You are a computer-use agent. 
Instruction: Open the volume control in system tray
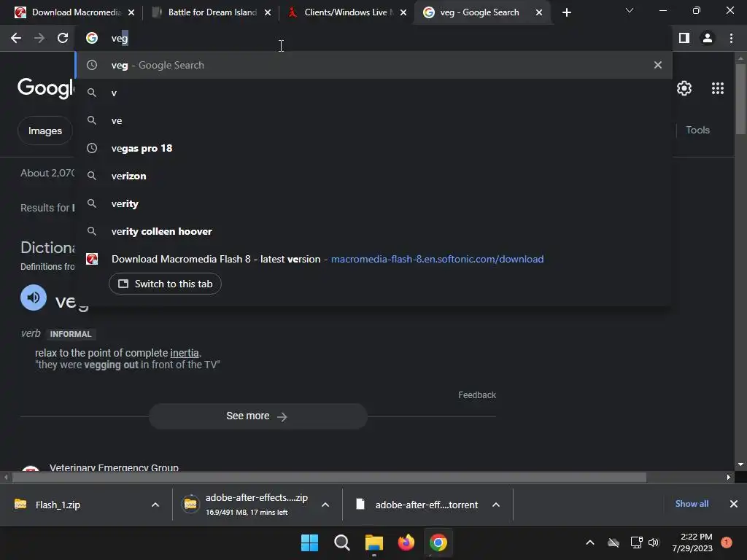click(x=654, y=542)
